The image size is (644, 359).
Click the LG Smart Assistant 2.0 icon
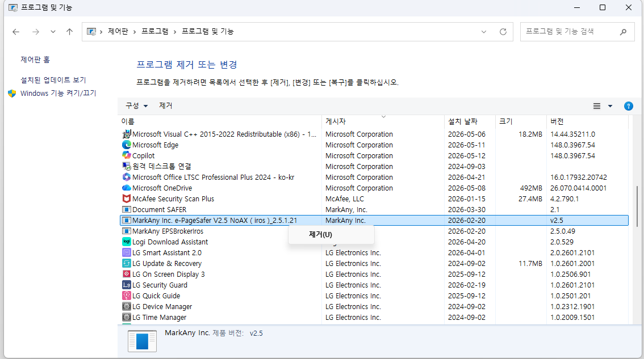(127, 253)
